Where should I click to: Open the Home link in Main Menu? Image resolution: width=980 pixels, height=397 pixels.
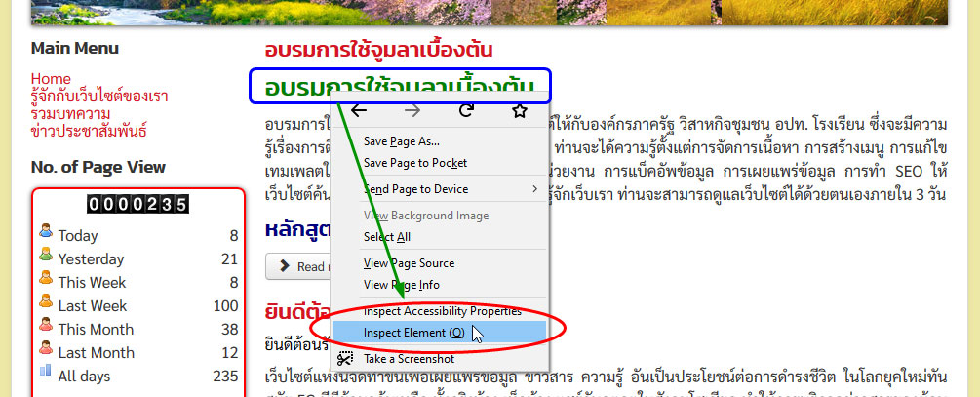point(51,79)
